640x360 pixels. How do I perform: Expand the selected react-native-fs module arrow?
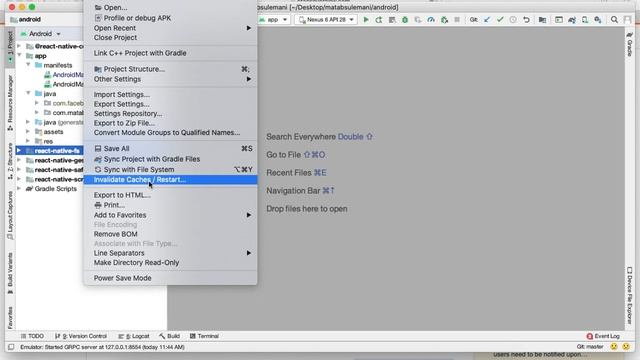[x=19, y=150]
